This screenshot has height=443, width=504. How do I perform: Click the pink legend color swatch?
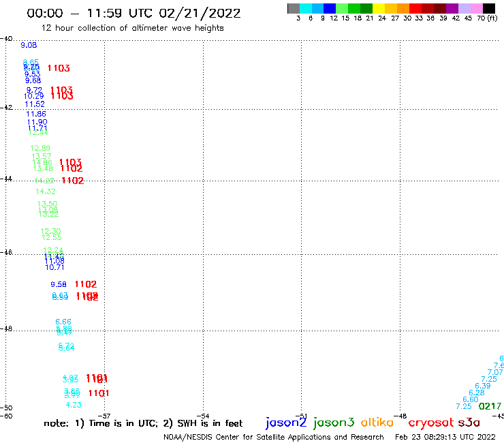click(476, 8)
